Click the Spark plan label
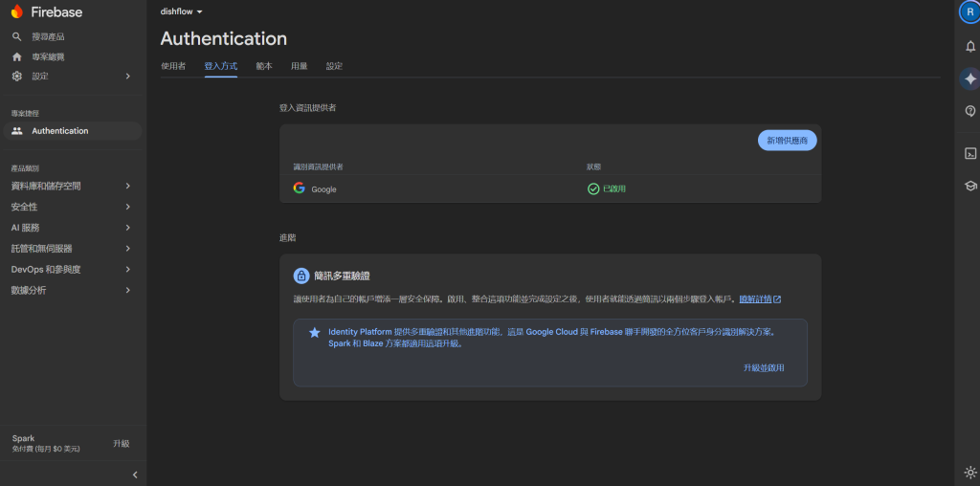This screenshot has width=980, height=486. 23,438
